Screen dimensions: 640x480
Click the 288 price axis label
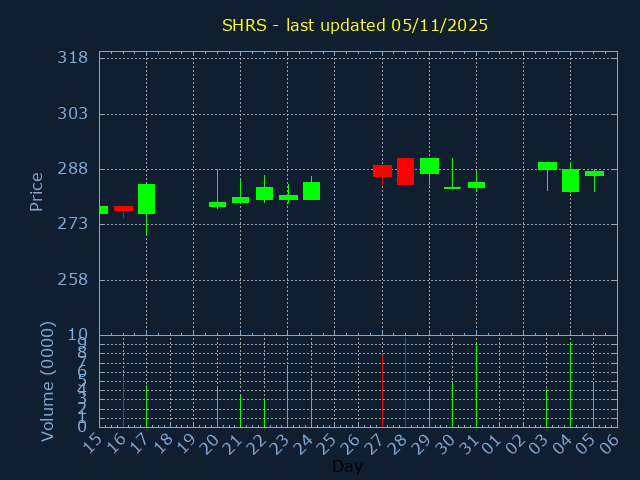point(72,169)
